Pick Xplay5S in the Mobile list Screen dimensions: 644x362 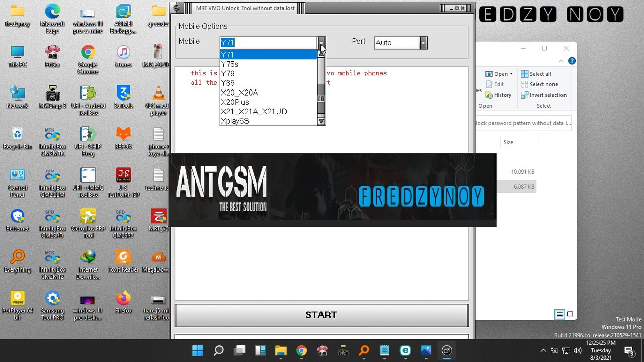pyautogui.click(x=269, y=121)
